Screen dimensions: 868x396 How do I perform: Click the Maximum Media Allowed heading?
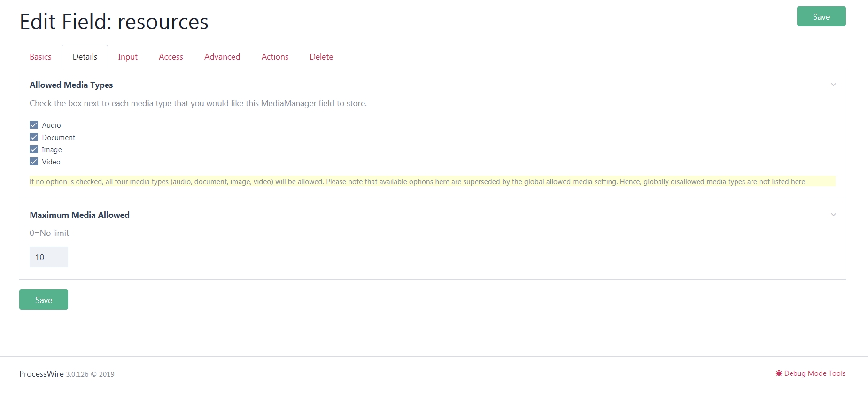pyautogui.click(x=79, y=215)
